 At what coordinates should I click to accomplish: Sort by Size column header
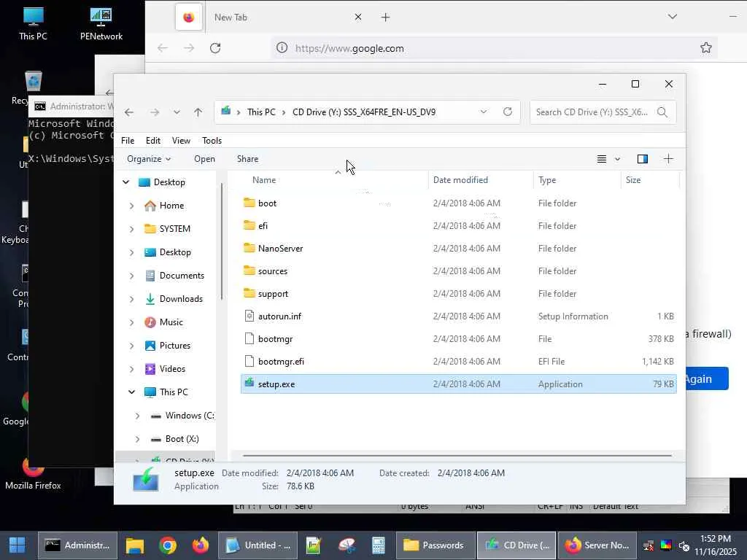pos(633,180)
